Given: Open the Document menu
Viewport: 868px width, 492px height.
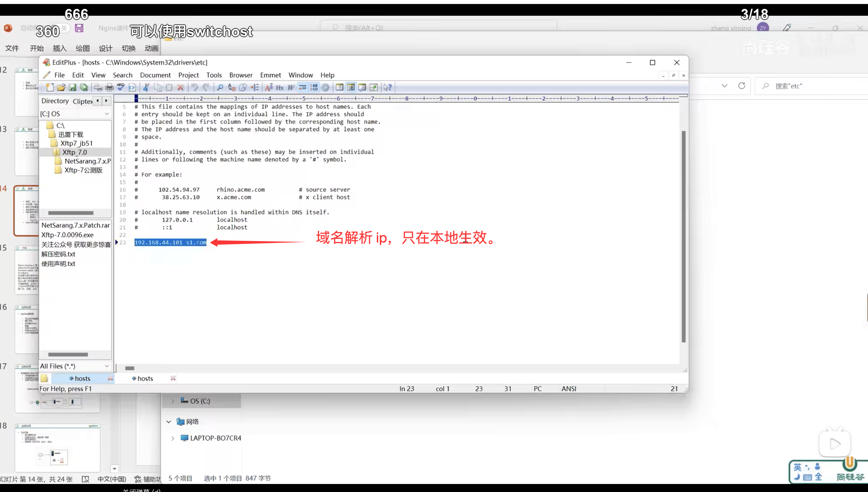Looking at the screenshot, I should point(155,75).
